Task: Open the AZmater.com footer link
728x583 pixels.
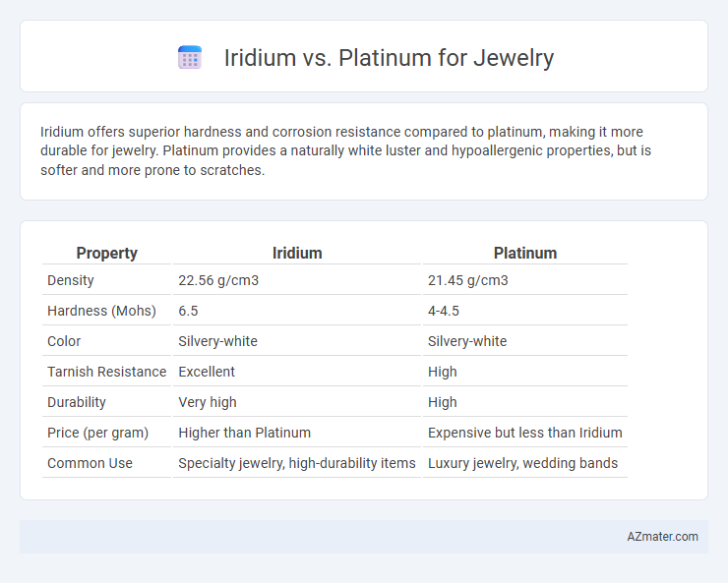Action: (x=662, y=537)
